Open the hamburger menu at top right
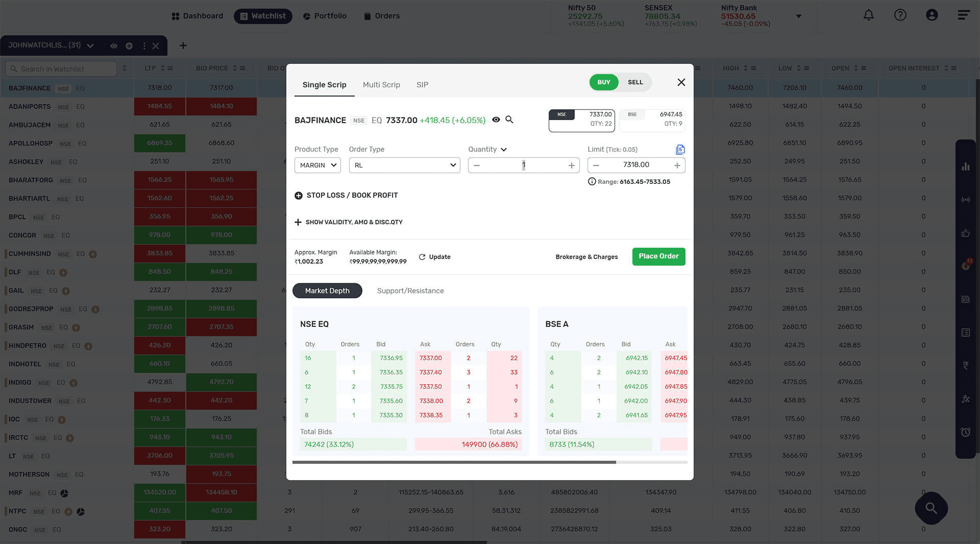Image resolution: width=980 pixels, height=544 pixels. point(963,15)
